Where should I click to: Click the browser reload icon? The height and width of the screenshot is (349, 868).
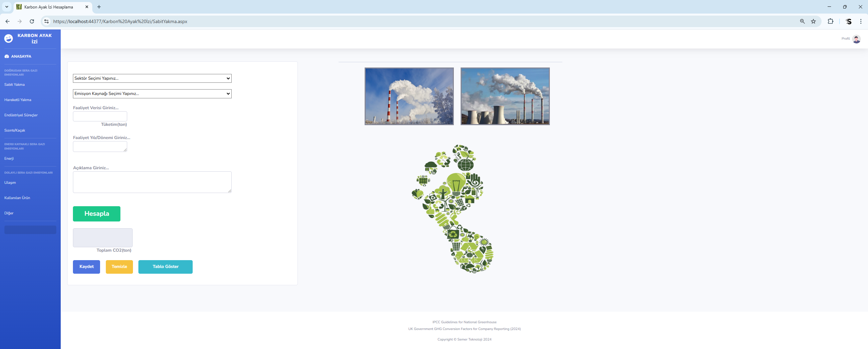(x=32, y=21)
